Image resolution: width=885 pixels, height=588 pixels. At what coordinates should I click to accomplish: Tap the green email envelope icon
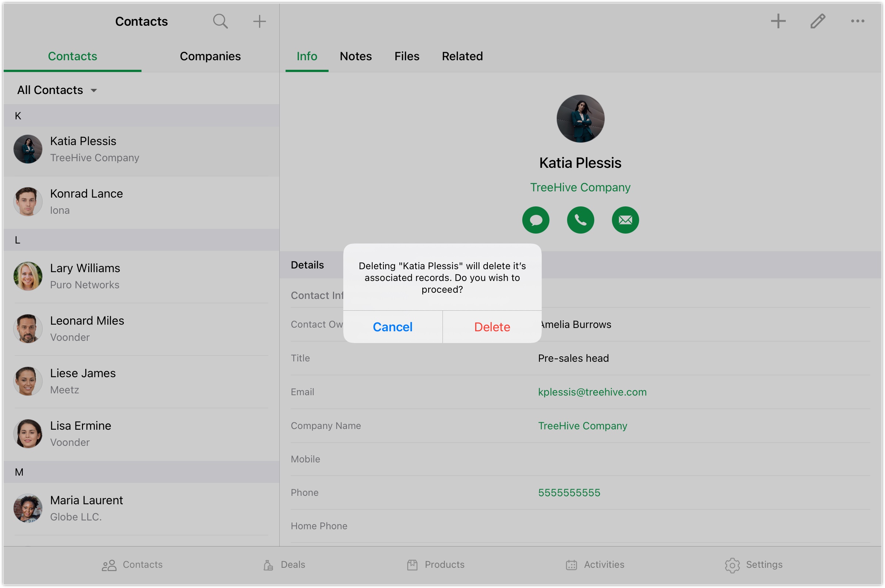[625, 220]
